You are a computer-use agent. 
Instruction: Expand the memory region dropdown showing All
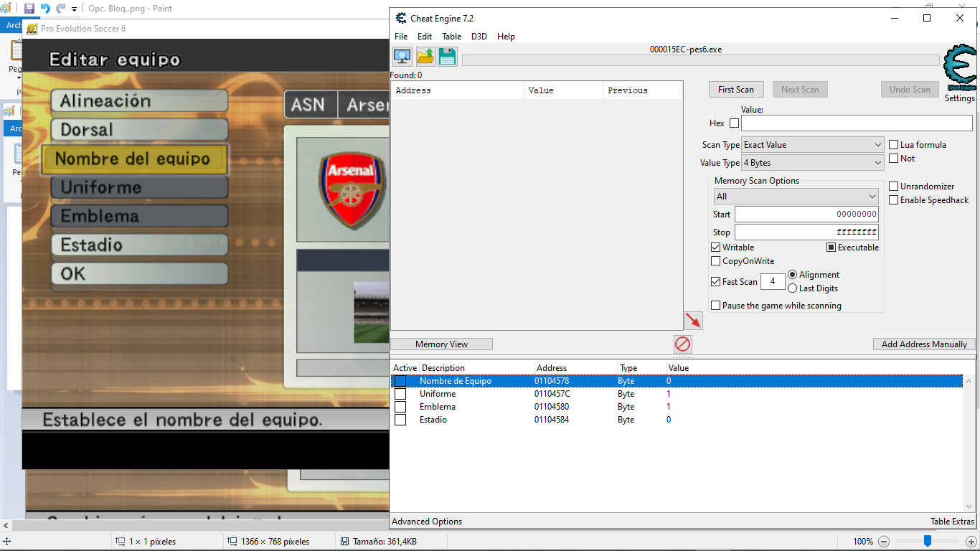(796, 197)
